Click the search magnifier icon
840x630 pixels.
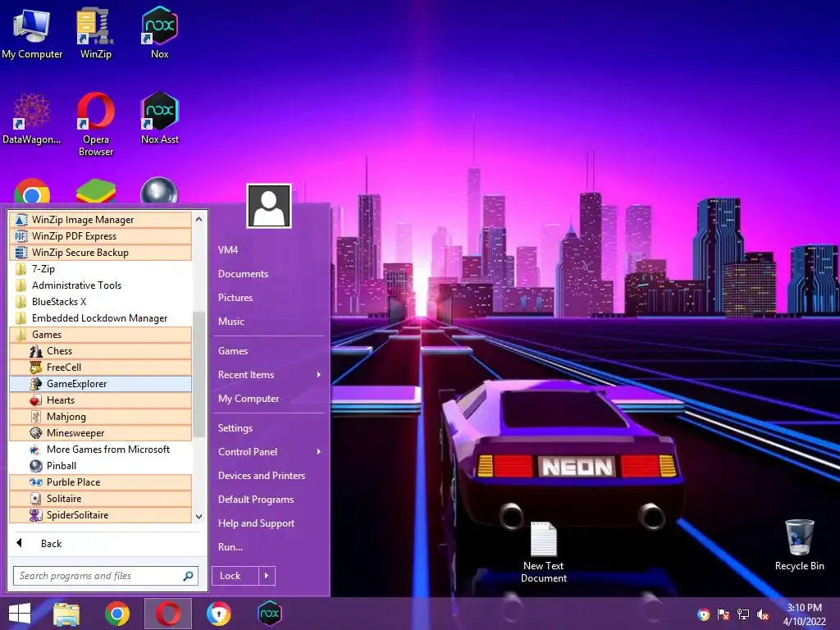[x=188, y=576]
